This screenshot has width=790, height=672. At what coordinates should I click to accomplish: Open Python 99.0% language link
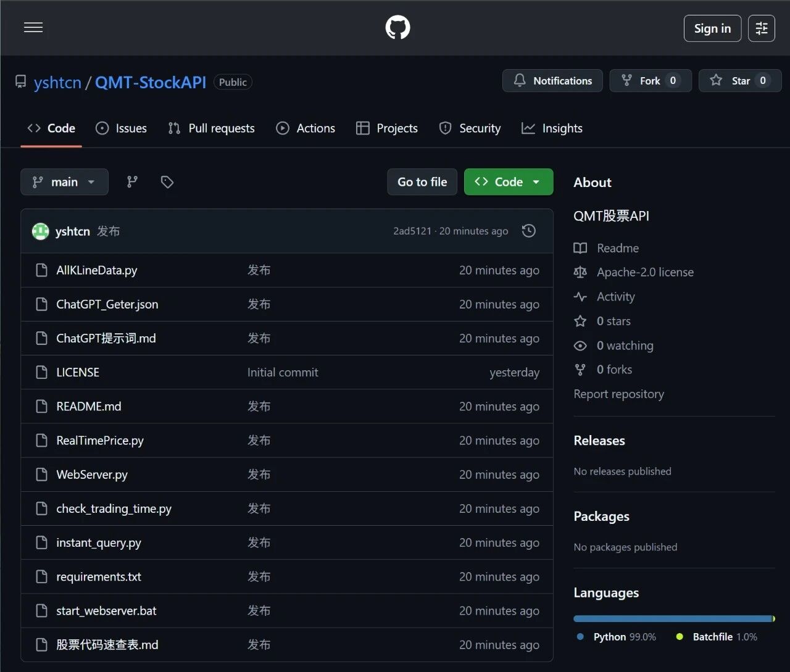pyautogui.click(x=625, y=637)
